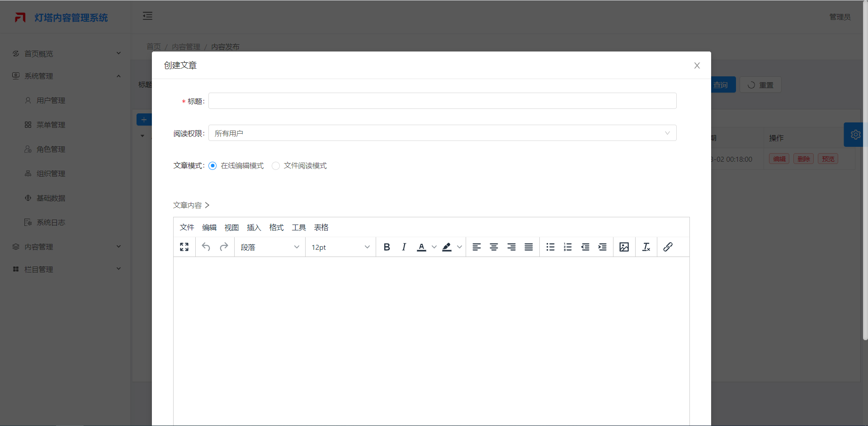868x426 pixels.
Task: Select 文件阅读模式 radio button
Action: (x=276, y=166)
